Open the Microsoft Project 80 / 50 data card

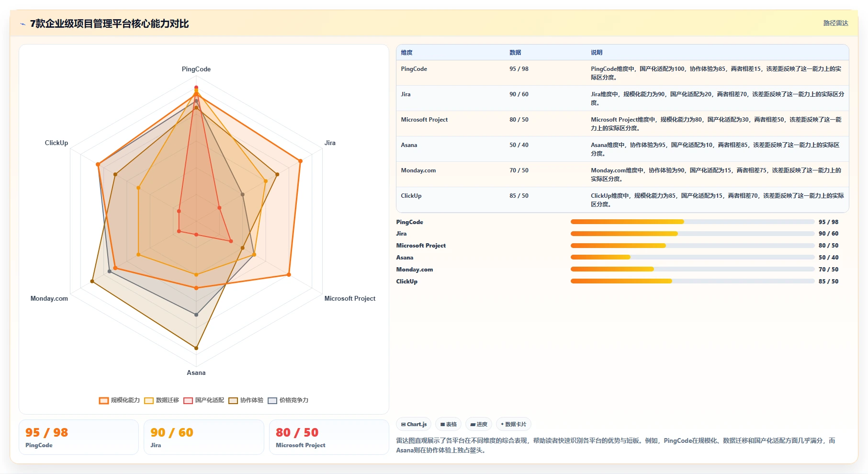329,437
